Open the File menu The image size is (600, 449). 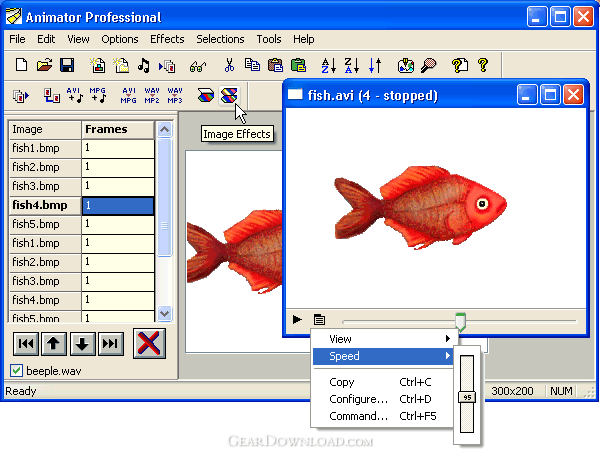click(17, 39)
